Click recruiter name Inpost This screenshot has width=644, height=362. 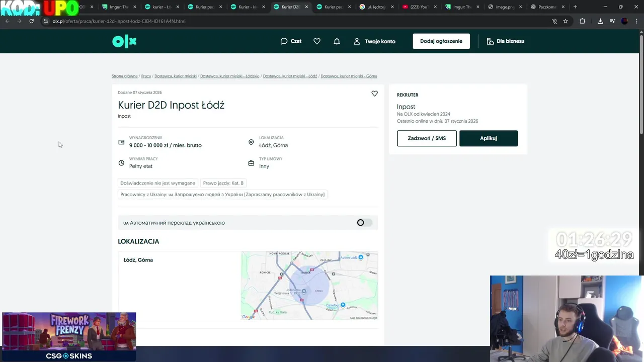tap(406, 107)
